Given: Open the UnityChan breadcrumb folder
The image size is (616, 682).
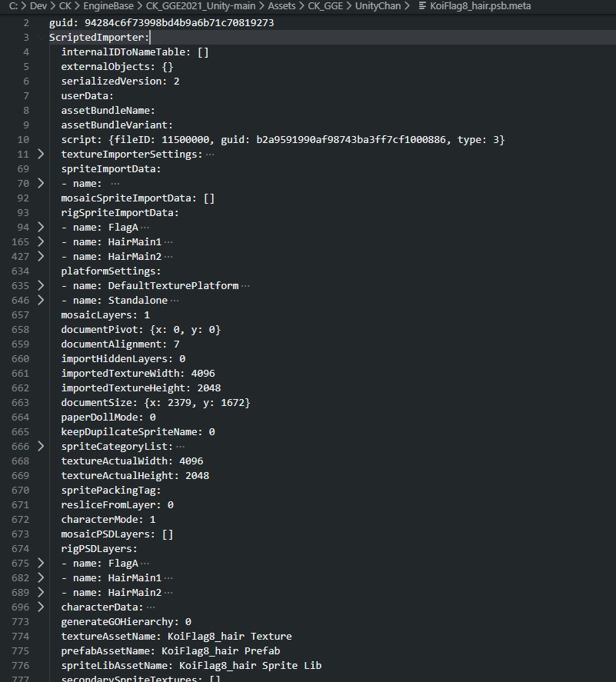Looking at the screenshot, I should tap(382, 6).
